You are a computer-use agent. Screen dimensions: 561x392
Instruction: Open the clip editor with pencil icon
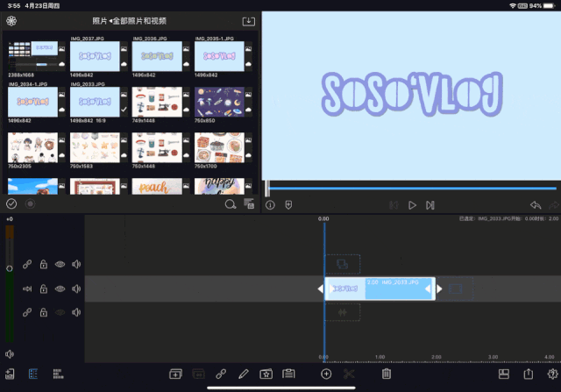[244, 374]
